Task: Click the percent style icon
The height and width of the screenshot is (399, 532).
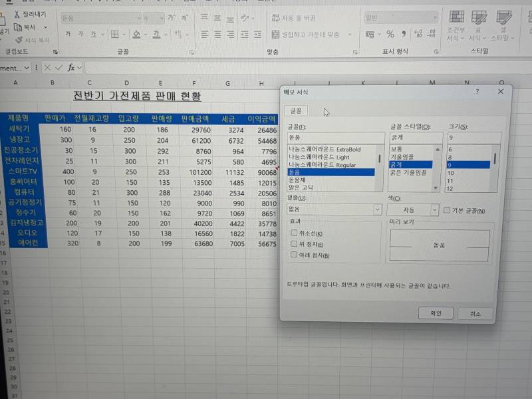Action: click(x=390, y=34)
